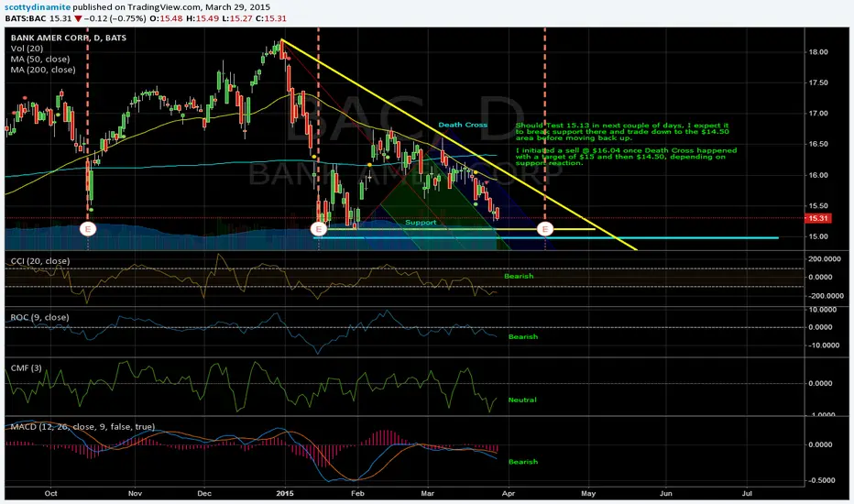Image resolution: width=854 pixels, height=504 pixels.
Task: Click the Dec label on time axis
Action: pyautogui.click(x=204, y=493)
